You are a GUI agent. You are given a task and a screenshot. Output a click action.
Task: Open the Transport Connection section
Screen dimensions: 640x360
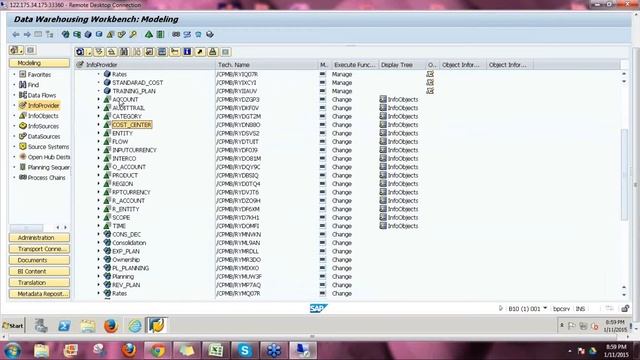[x=39, y=249]
